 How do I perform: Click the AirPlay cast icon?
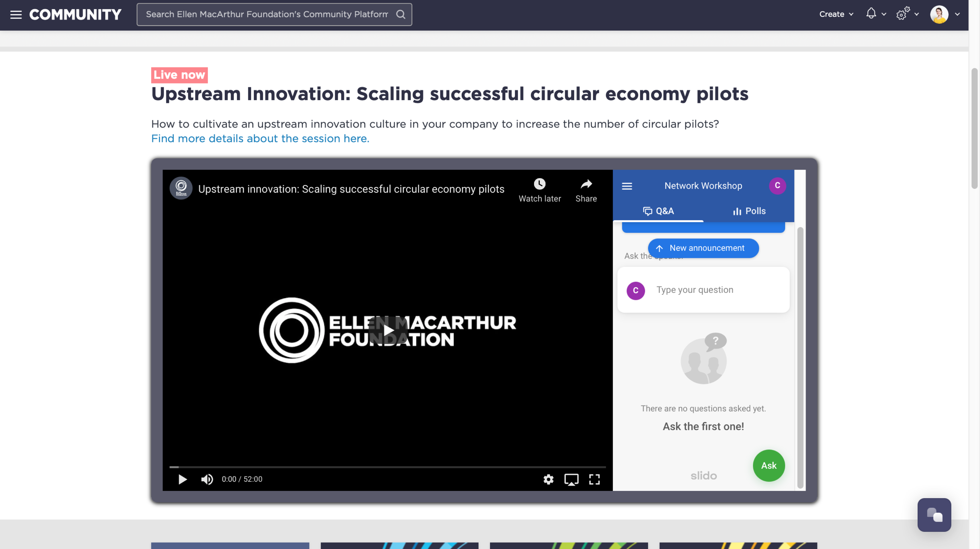(x=571, y=479)
